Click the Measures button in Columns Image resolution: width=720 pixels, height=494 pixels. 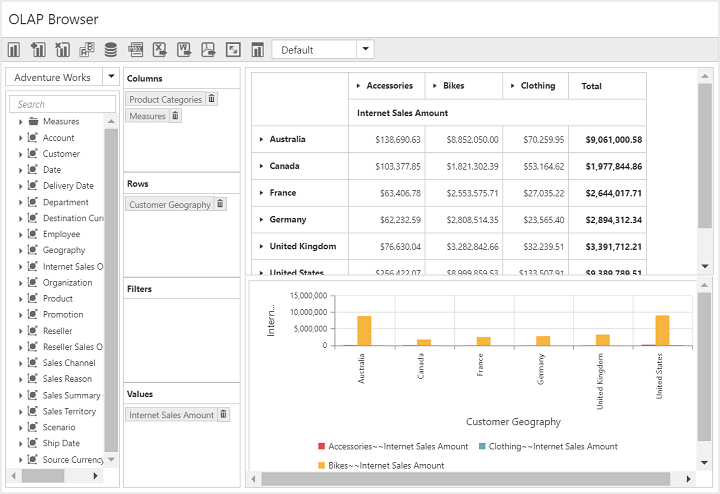tap(147, 117)
